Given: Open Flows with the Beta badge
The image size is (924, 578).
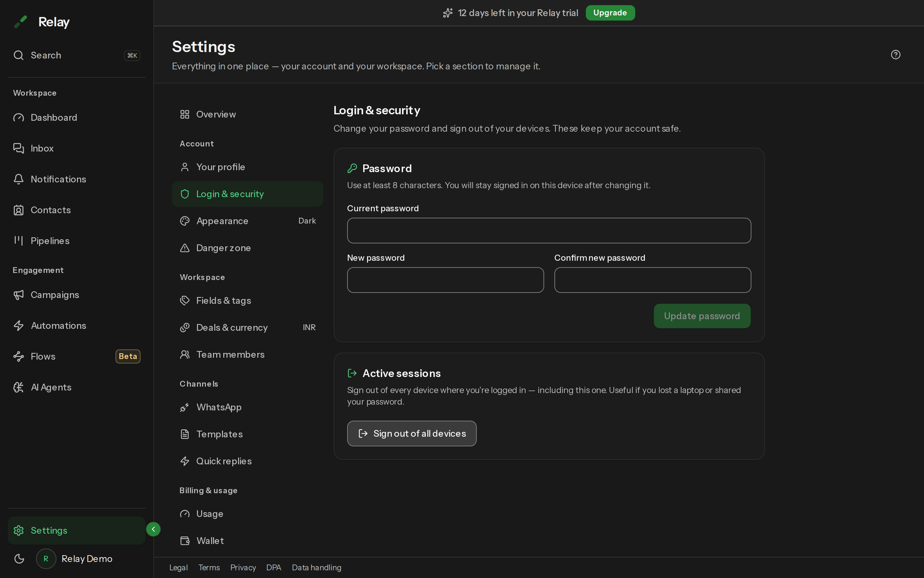Looking at the screenshot, I should click(x=76, y=356).
